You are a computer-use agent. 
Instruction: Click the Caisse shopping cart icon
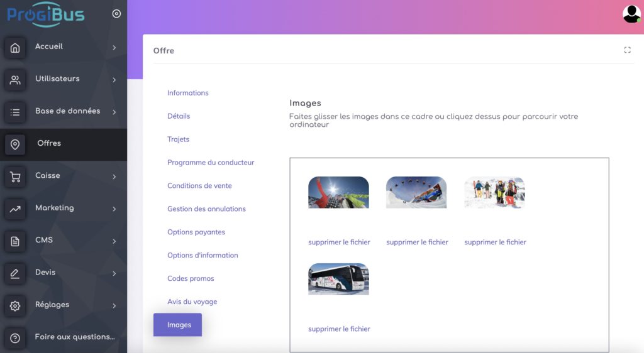coord(15,176)
